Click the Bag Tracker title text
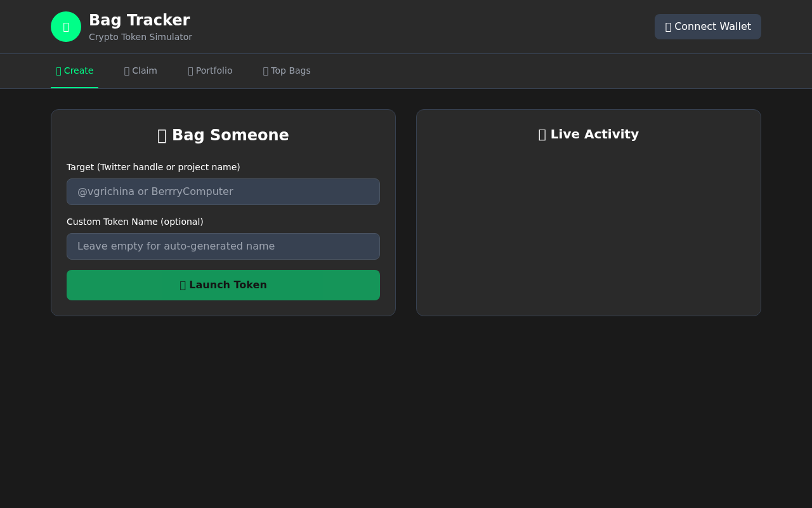The image size is (812, 508). click(139, 20)
